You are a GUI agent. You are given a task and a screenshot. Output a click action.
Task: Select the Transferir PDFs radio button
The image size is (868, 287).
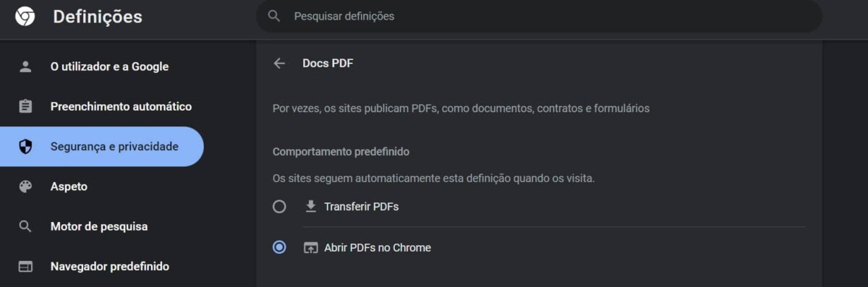tap(279, 207)
